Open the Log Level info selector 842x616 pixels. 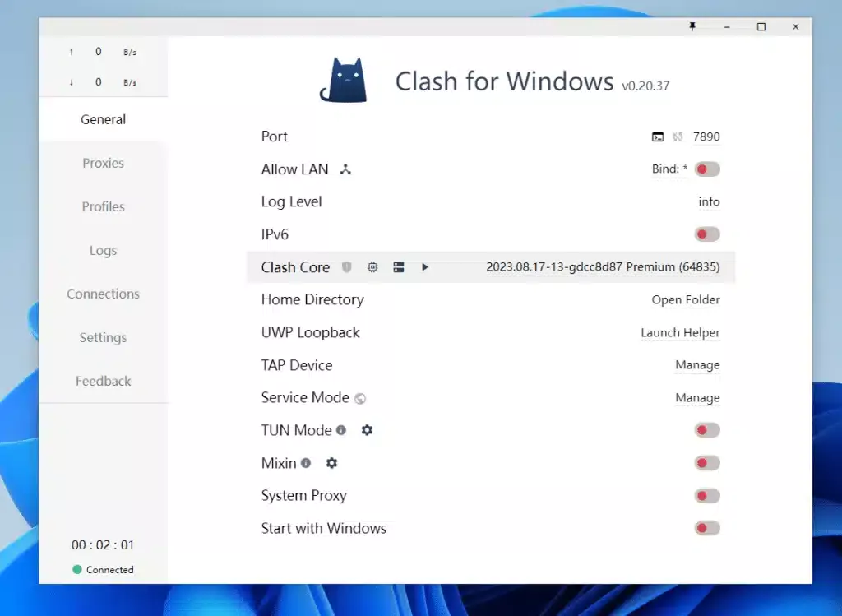pyautogui.click(x=709, y=201)
